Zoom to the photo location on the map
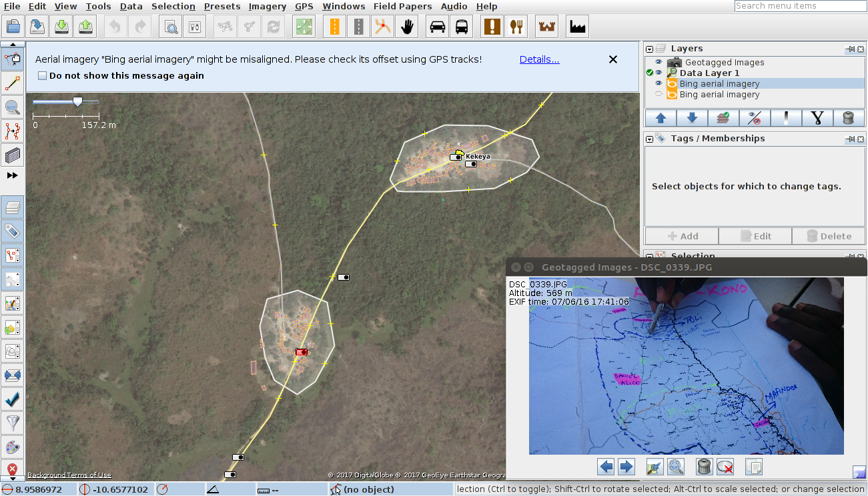The image size is (868, 496). (x=655, y=467)
